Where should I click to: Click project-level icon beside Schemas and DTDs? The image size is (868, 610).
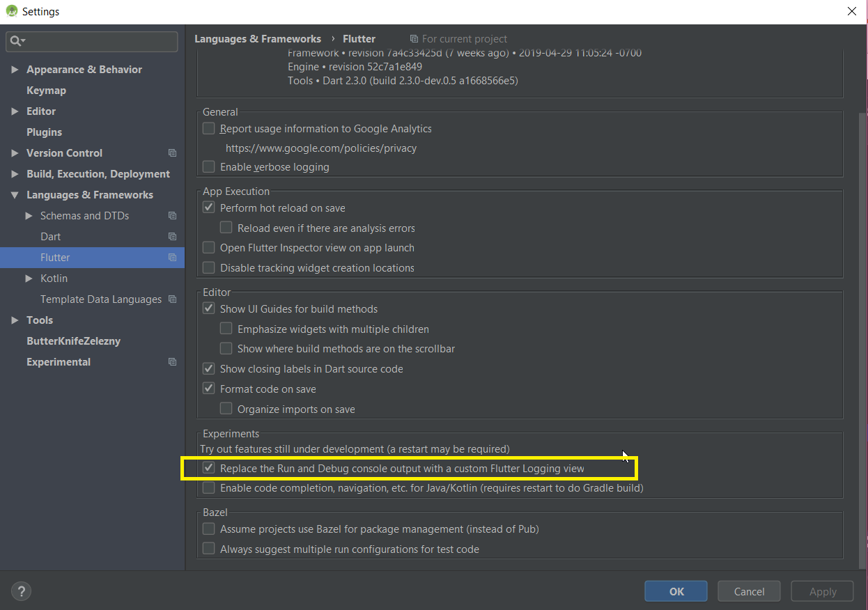point(173,216)
